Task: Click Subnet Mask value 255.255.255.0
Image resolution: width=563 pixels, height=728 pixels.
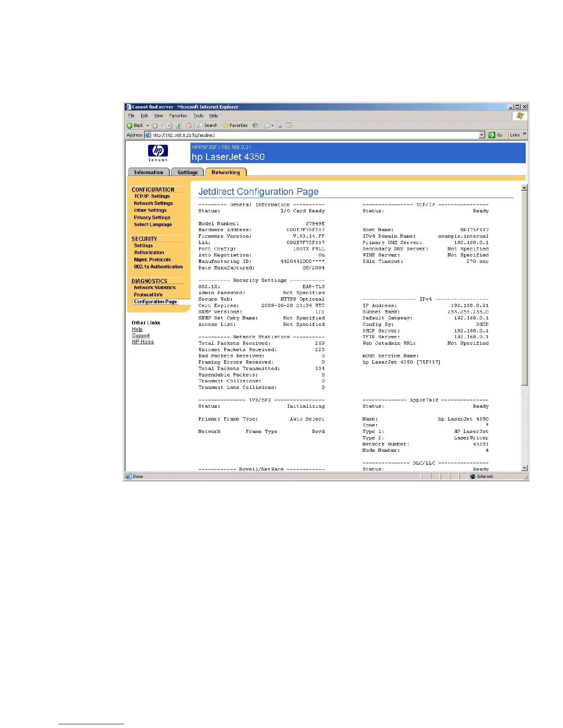Action: [x=468, y=312]
